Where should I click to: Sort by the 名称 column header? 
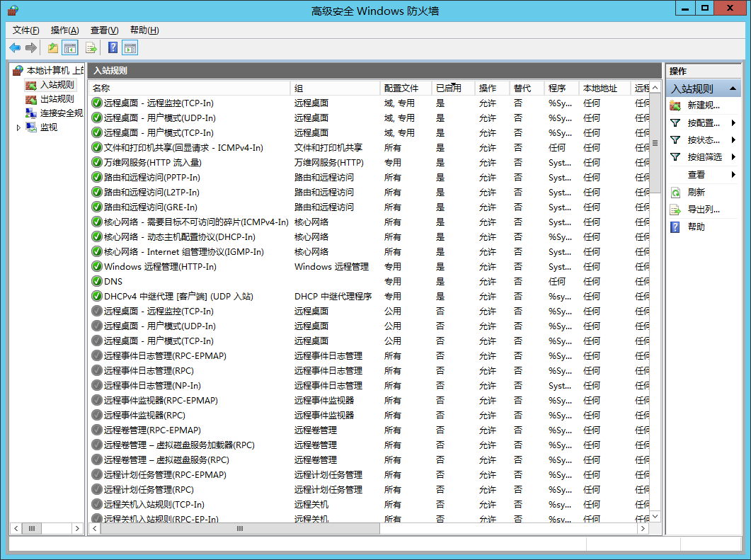coord(189,88)
